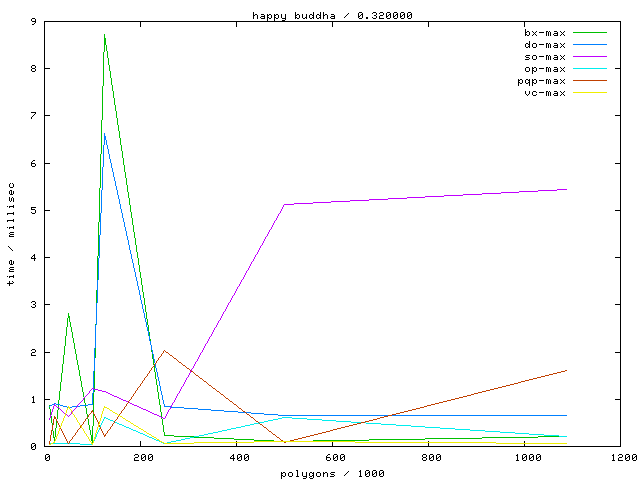Screen dimensions: 640x480
Task: Click the chart title "happy buddha / 0.320000"
Action: click(x=332, y=16)
